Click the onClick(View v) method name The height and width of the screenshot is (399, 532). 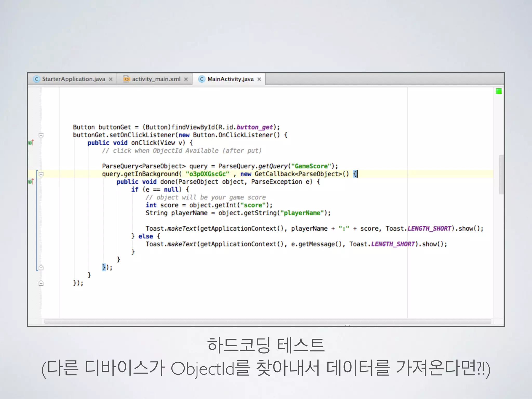click(x=158, y=143)
